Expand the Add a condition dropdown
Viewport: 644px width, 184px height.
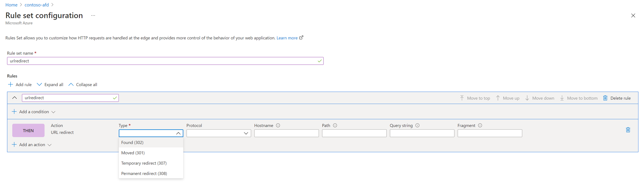(34, 112)
